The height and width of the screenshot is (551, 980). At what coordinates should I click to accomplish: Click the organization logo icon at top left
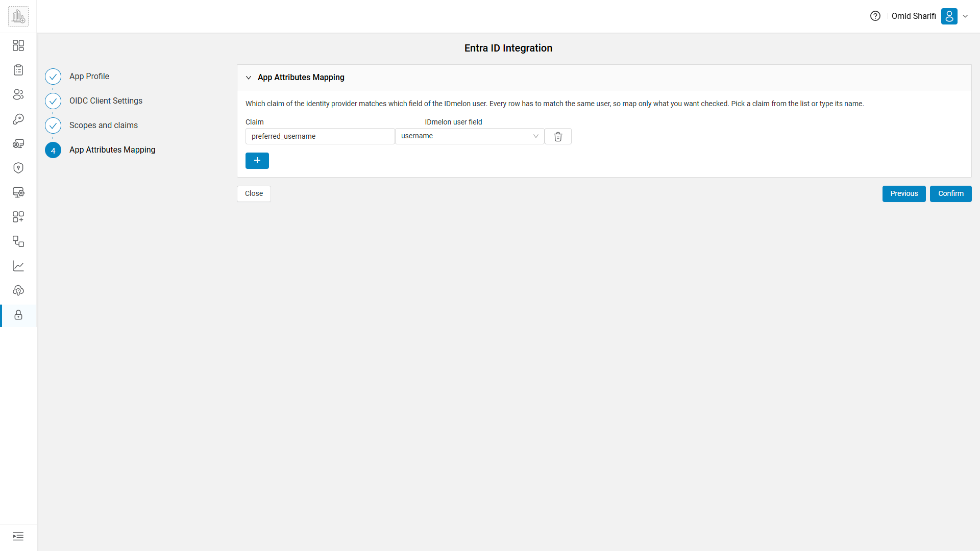coord(18,16)
